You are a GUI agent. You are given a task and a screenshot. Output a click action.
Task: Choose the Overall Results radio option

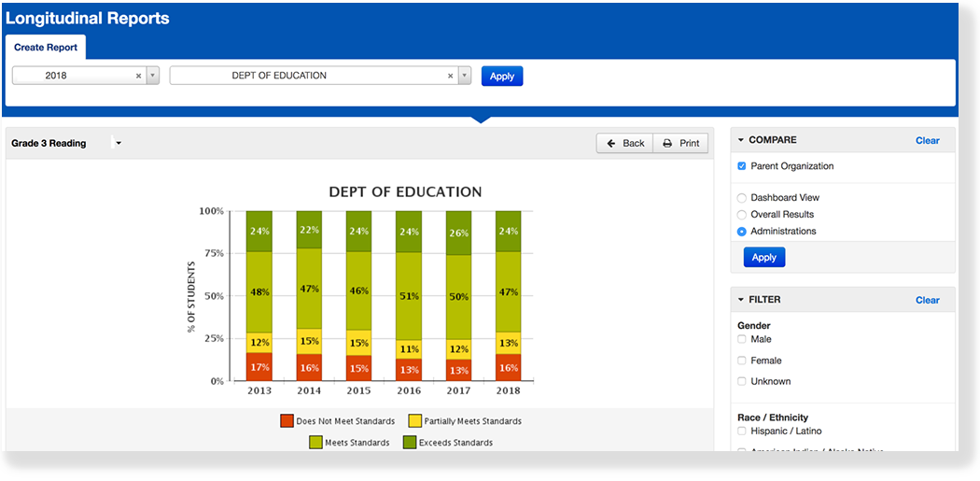[x=742, y=215]
